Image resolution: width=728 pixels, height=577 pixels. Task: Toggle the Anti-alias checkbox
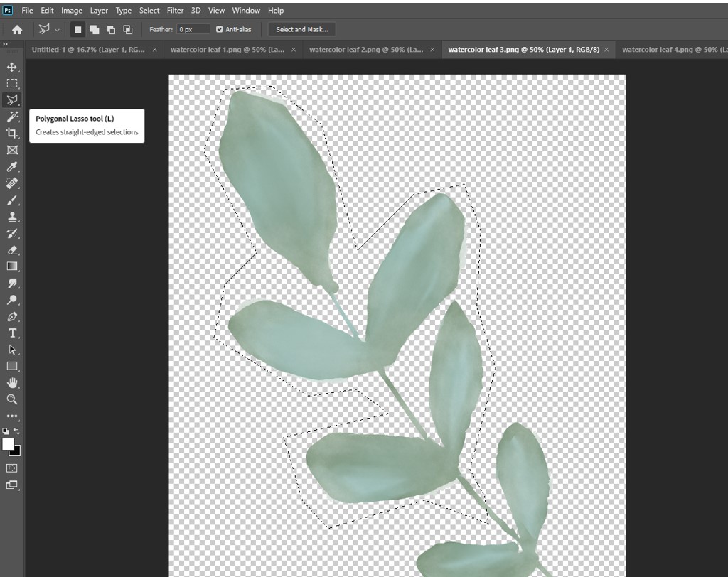tap(220, 29)
